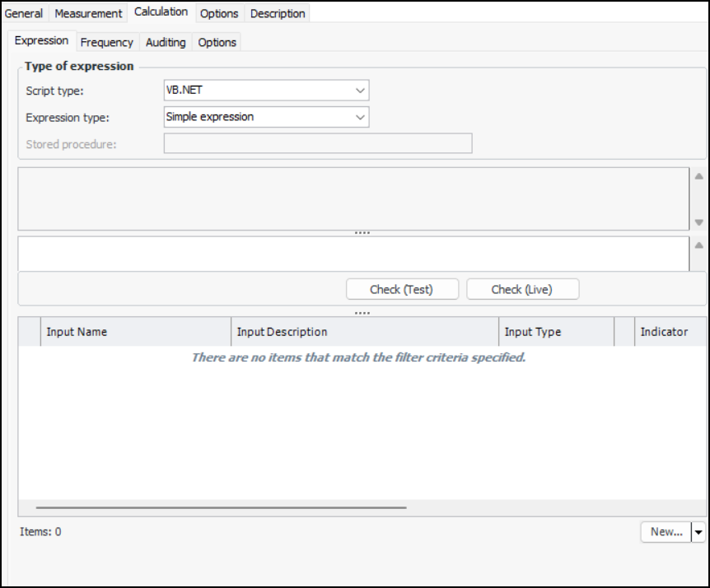The width and height of the screenshot is (710, 588).
Task: Open the top-level Options tab
Action: [x=219, y=13]
